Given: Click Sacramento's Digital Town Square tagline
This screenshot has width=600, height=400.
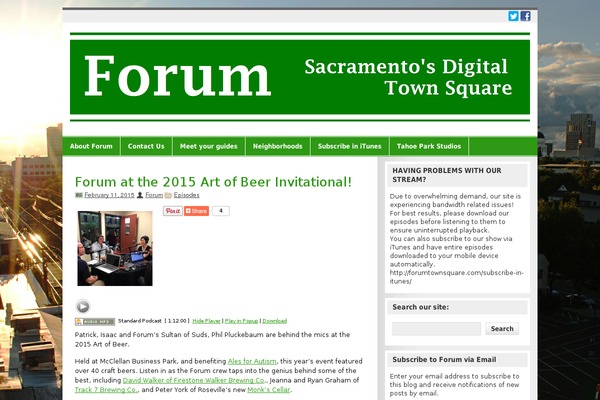Looking at the screenshot, I should [408, 77].
